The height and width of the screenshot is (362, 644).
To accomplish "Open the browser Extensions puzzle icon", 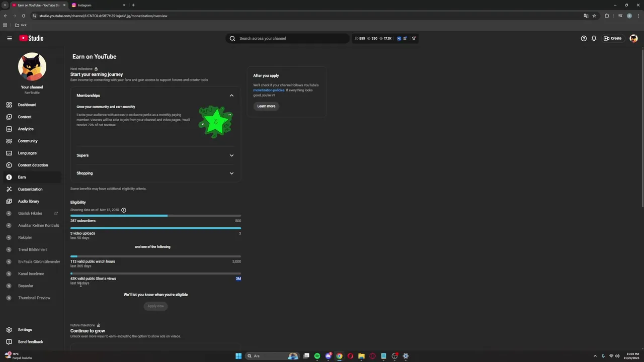I will (607, 16).
